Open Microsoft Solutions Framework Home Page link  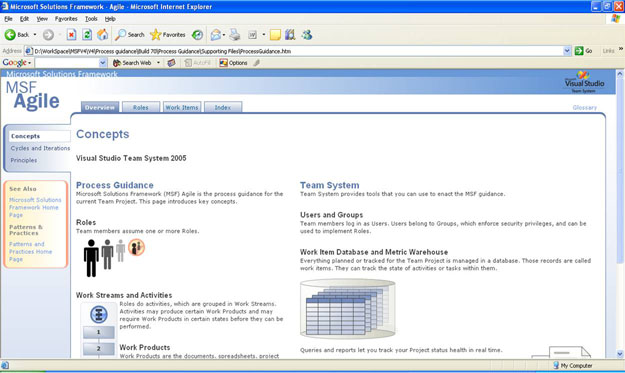pyautogui.click(x=35, y=207)
